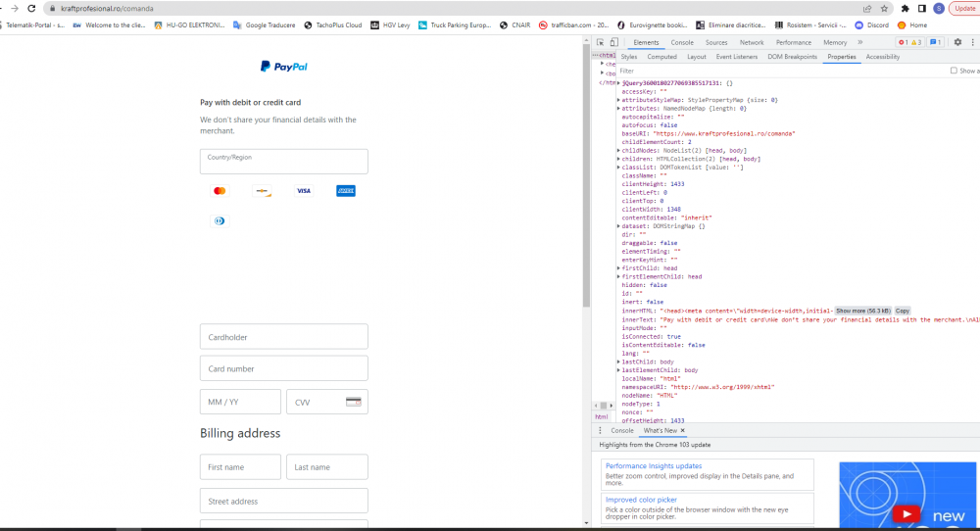Open the DevTools three-dot customize menu
This screenshot has height=531, width=980.
(x=972, y=42)
